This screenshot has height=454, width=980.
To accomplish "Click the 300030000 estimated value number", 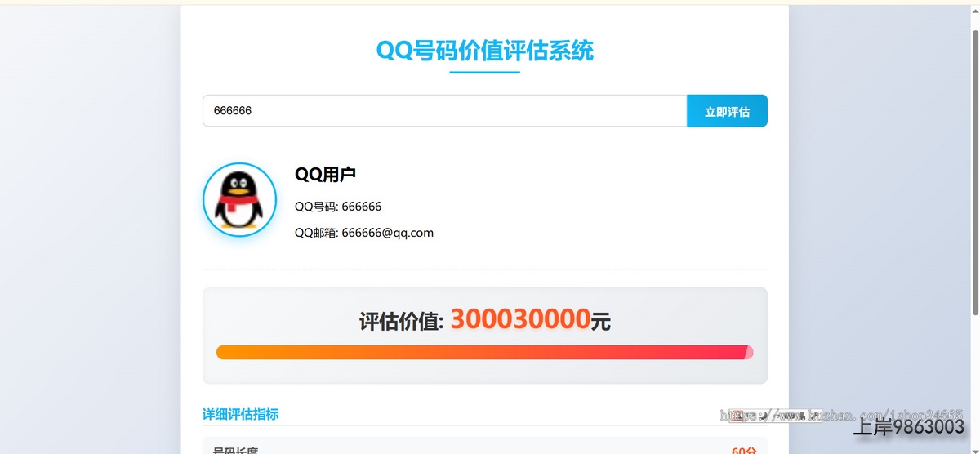I will point(520,319).
